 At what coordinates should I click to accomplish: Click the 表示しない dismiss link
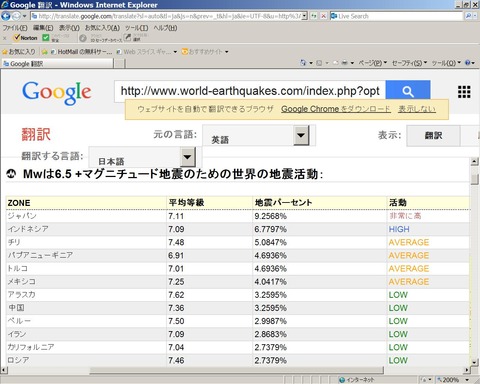(417, 109)
